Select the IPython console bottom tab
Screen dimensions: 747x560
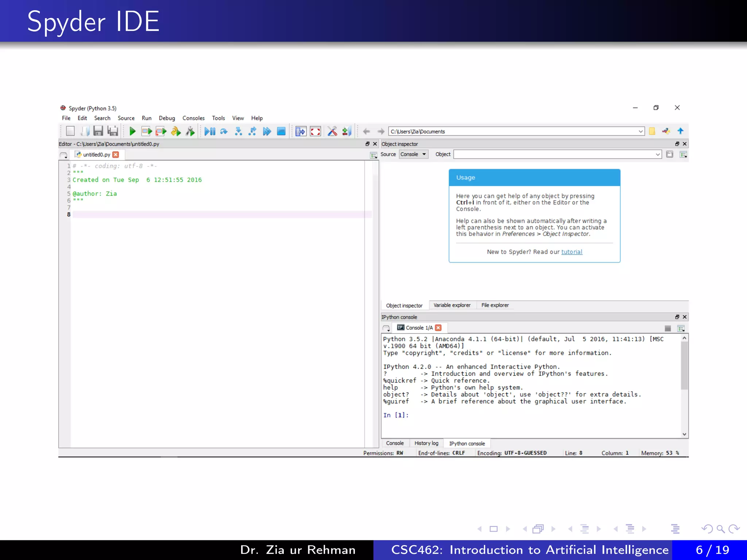click(467, 444)
